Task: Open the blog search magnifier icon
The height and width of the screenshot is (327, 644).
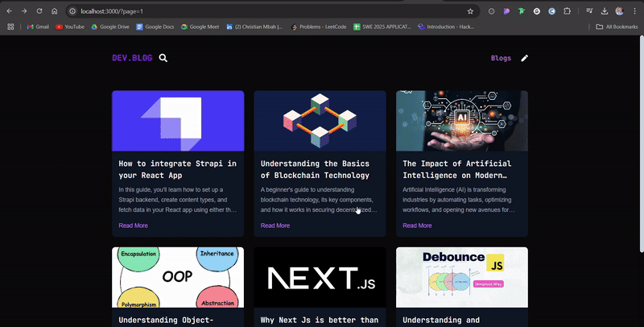Action: coord(163,58)
